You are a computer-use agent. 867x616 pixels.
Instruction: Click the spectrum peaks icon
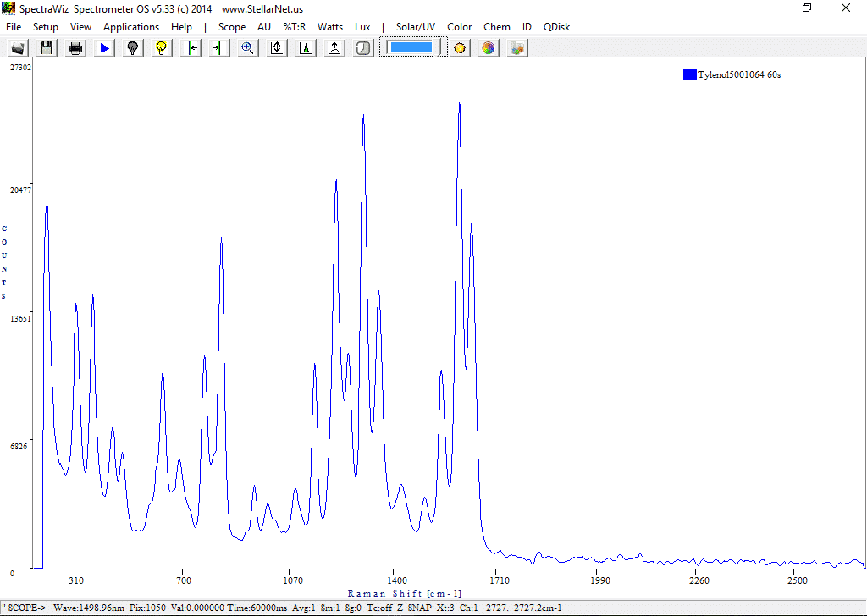click(305, 48)
